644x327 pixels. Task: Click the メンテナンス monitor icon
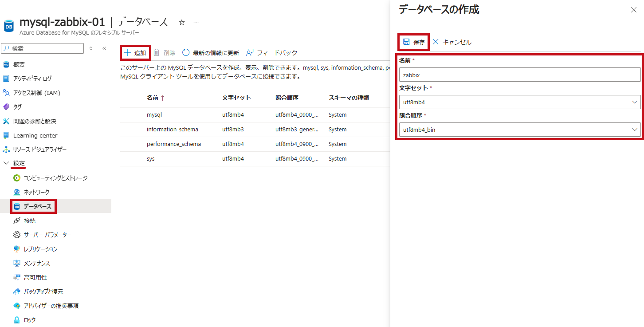[x=17, y=263]
